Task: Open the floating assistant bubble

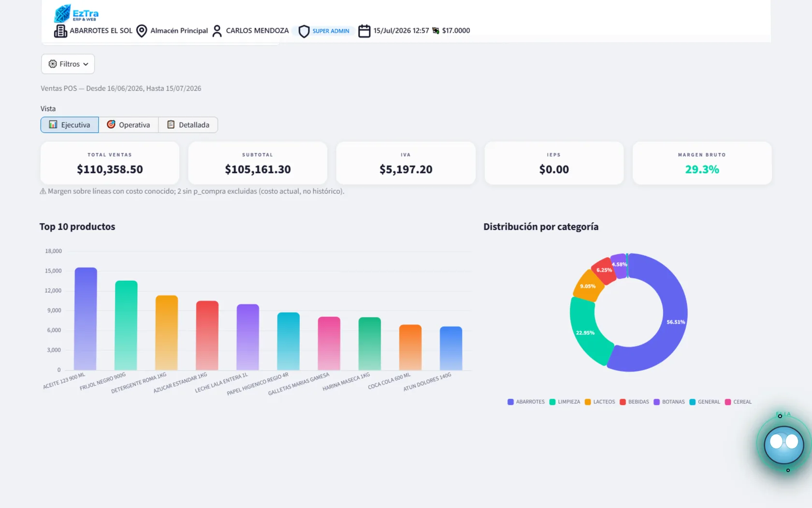Action: point(783,444)
